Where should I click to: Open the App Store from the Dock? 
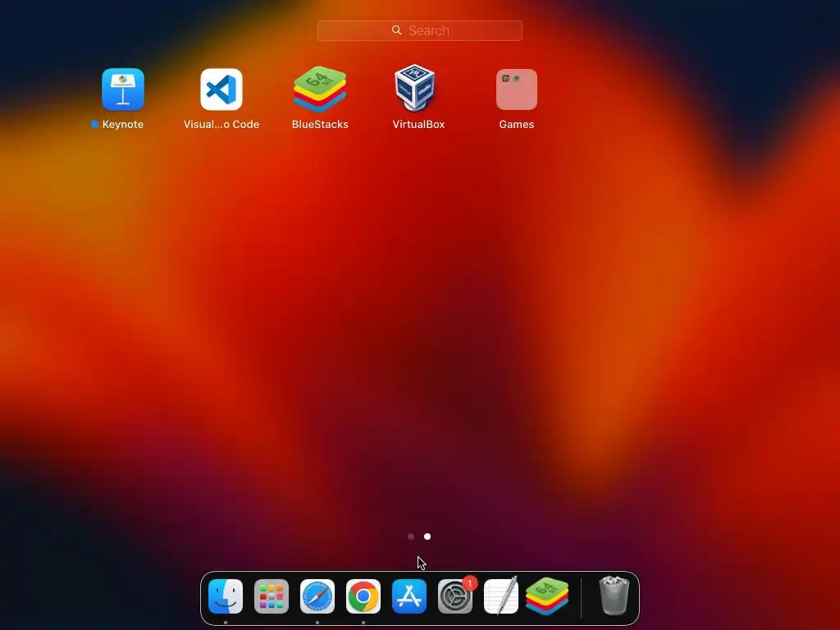[409, 596]
